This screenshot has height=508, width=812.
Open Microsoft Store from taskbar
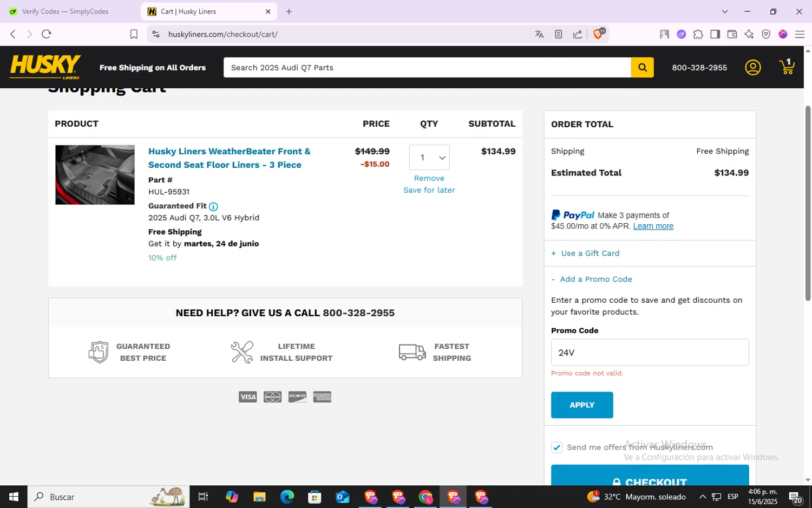coord(315,497)
